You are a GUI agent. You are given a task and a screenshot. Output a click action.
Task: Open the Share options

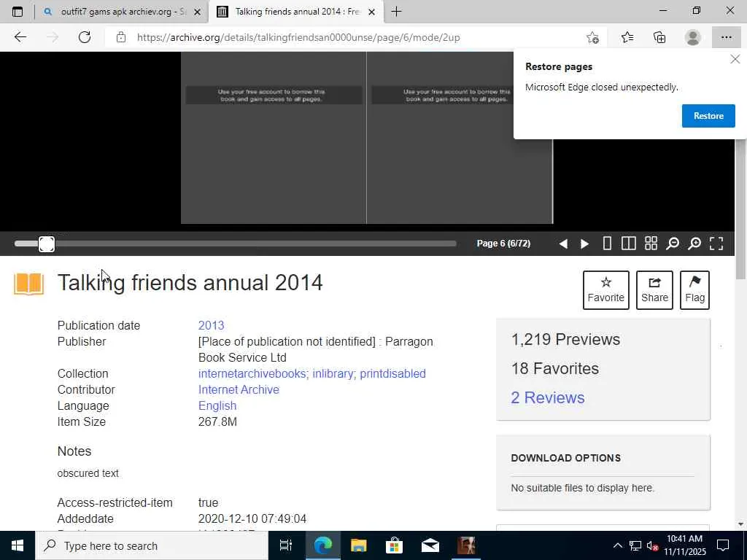coord(654,290)
